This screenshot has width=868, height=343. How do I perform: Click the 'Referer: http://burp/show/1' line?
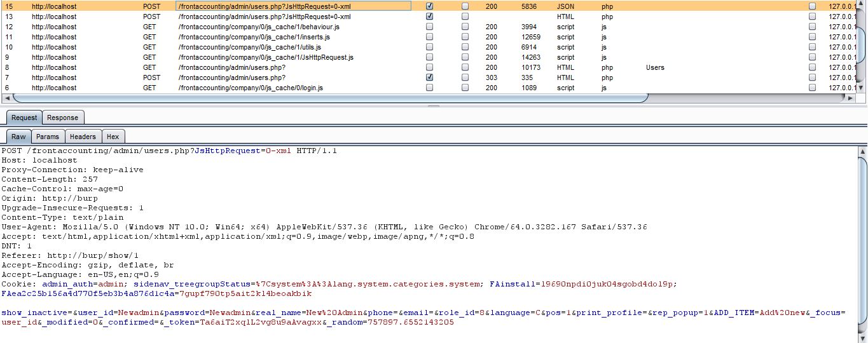[x=70, y=256]
